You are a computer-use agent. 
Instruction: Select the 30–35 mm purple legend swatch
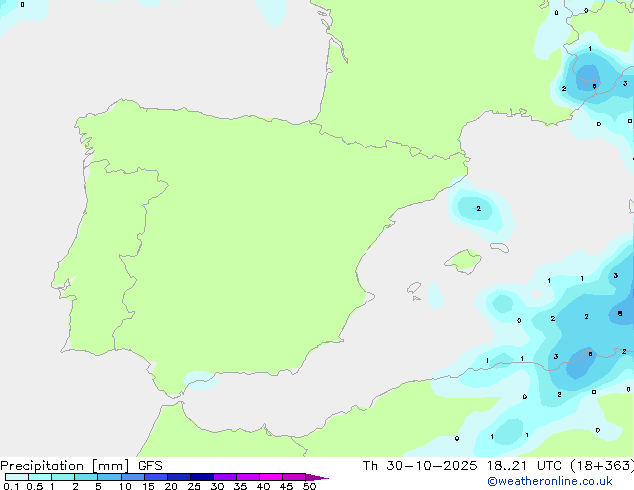[x=224, y=477]
